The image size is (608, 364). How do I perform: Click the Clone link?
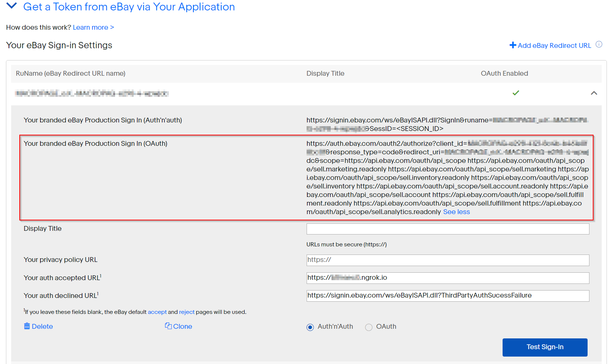183,327
